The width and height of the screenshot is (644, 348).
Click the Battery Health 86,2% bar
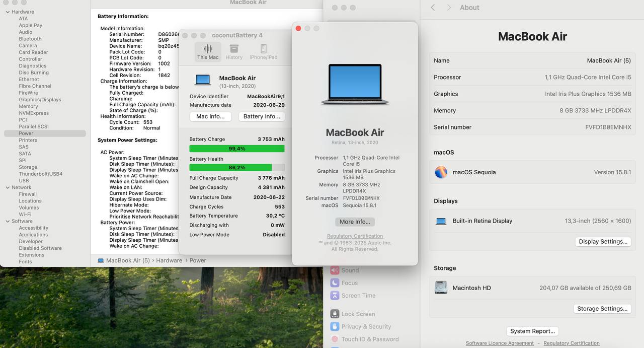[x=237, y=168]
